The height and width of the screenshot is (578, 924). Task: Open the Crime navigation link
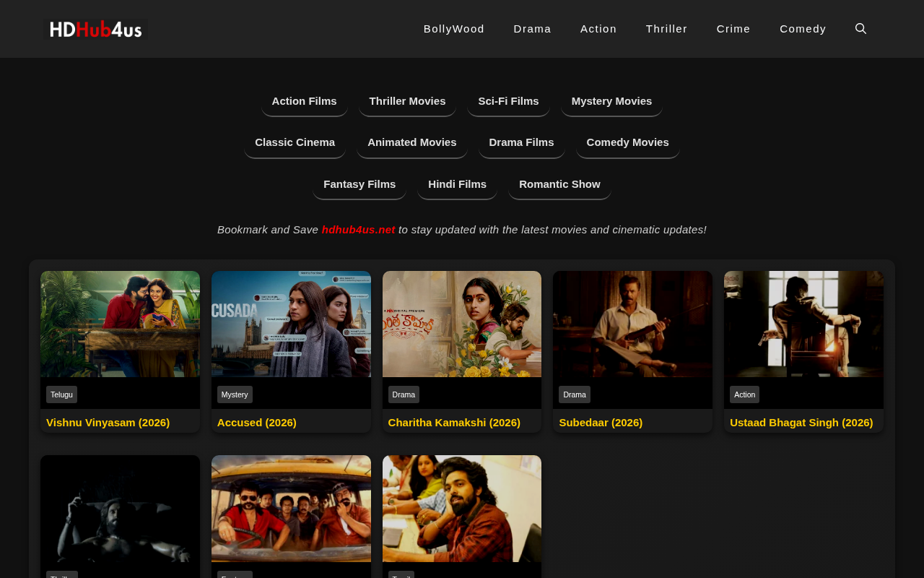pyautogui.click(x=733, y=29)
